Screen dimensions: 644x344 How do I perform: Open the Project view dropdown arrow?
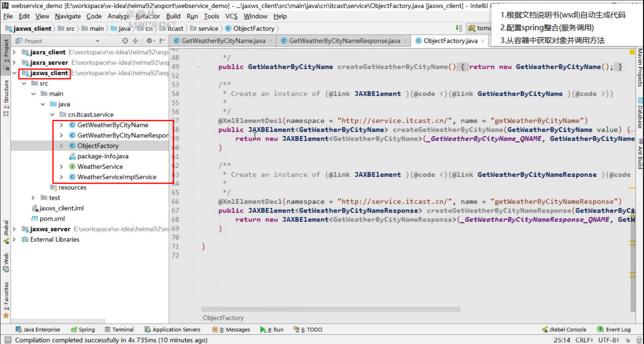[98, 41]
